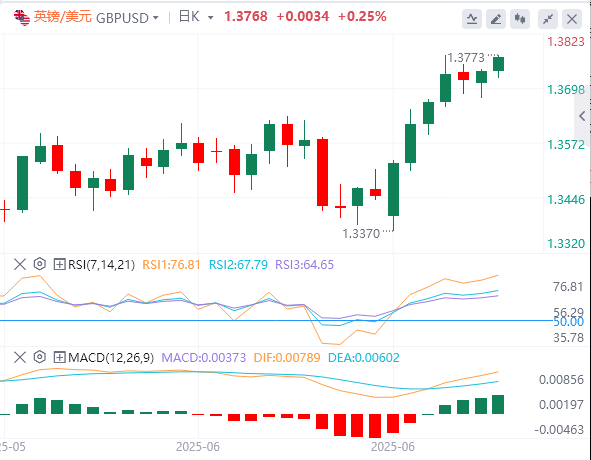The width and height of the screenshot is (591, 460).
Task: Collapse the chart using the shrink arrows icon
Action: tap(548, 18)
